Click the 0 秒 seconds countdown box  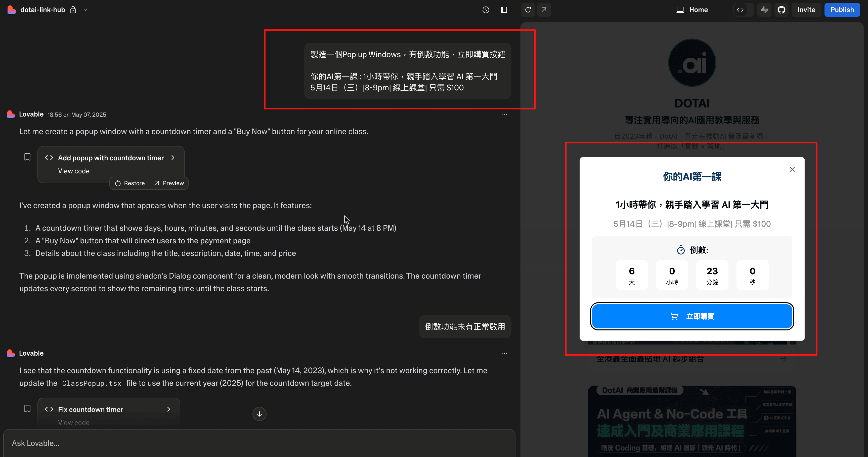[x=752, y=275]
